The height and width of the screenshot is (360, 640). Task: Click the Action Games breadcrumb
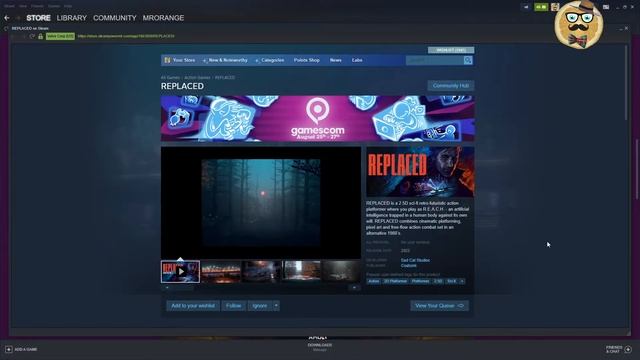point(197,78)
